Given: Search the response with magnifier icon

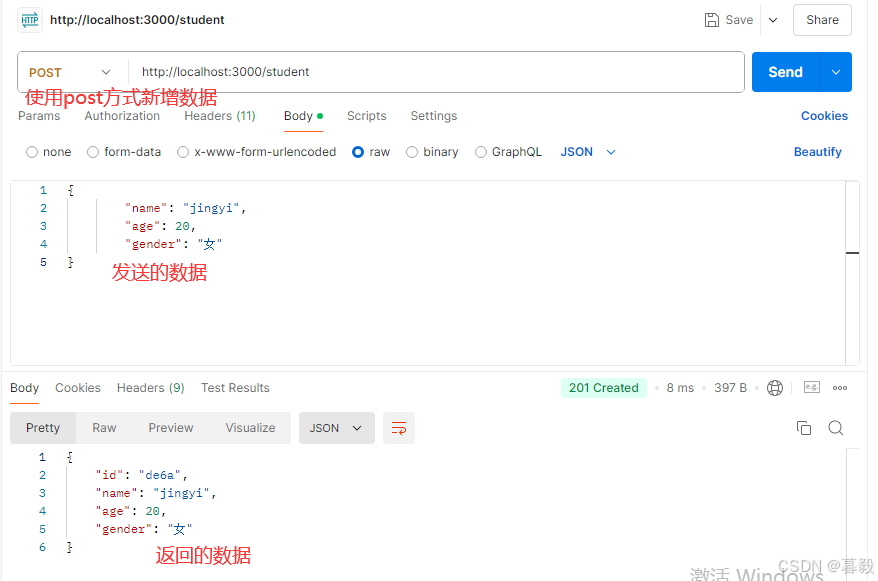Looking at the screenshot, I should click(x=835, y=428).
